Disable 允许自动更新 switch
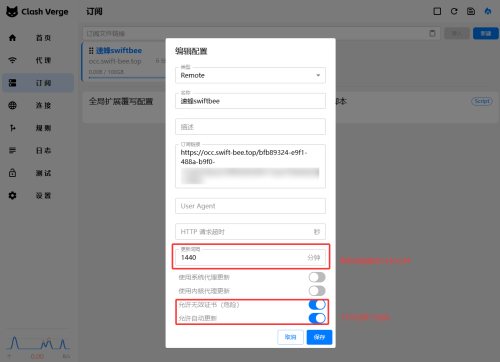This screenshot has width=500, height=362. (317, 318)
